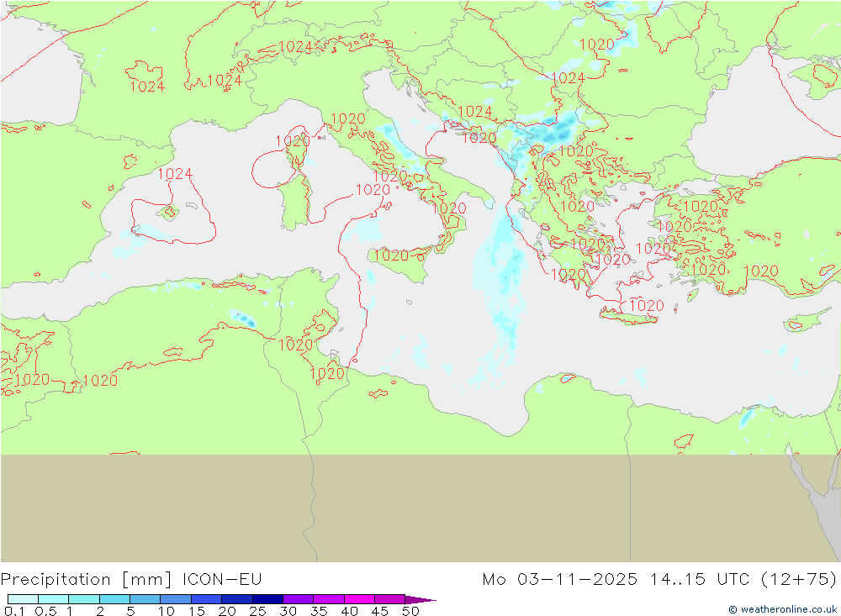This screenshot has height=616, width=841.
Task: Click the "30" legend scale label
Action: tap(288, 611)
